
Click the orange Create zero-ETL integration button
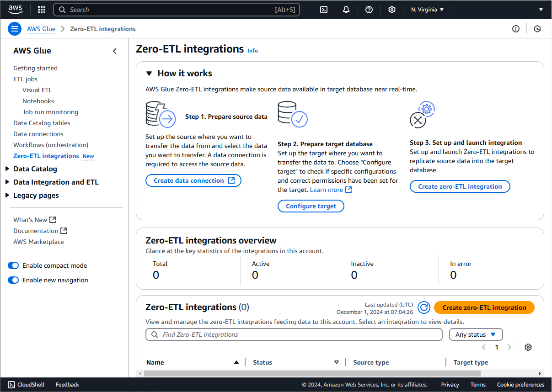coord(484,307)
